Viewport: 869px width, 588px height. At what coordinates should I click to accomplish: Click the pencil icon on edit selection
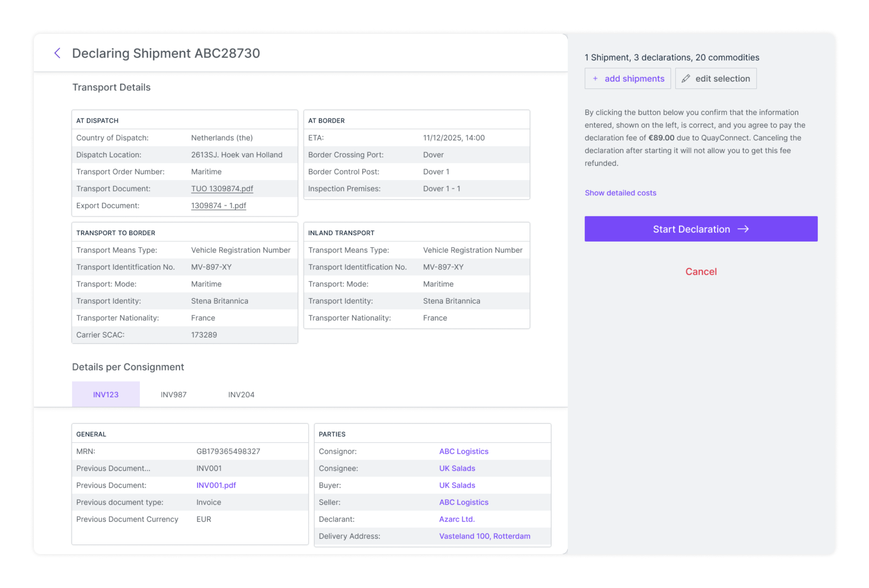click(686, 79)
